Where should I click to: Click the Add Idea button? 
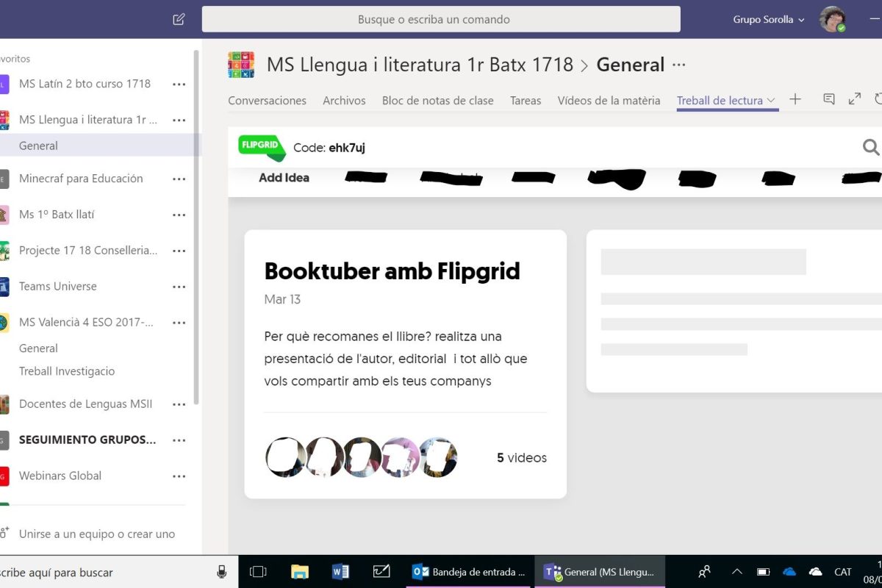(284, 177)
